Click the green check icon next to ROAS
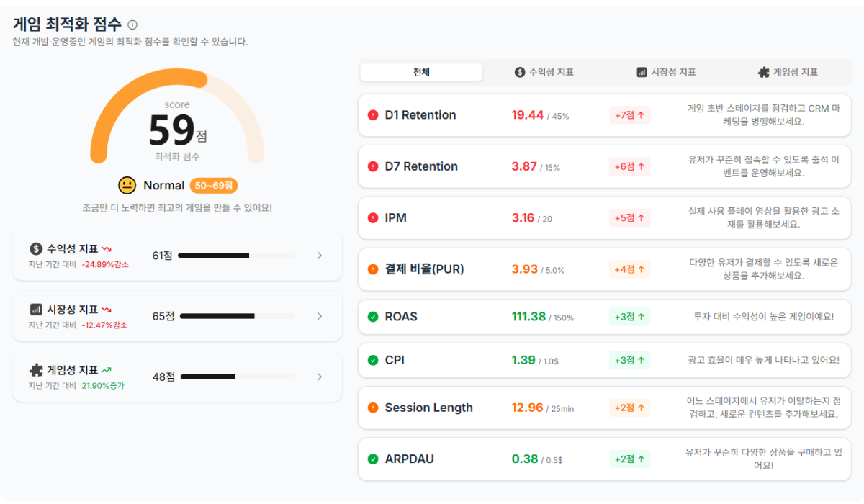The image size is (864, 504). tap(373, 317)
